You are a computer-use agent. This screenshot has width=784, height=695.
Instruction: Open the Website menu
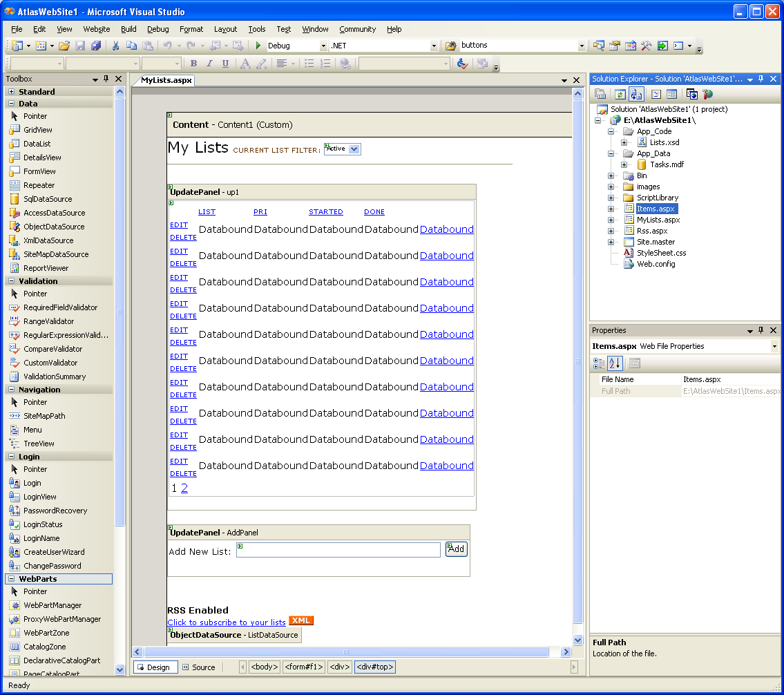[97, 29]
